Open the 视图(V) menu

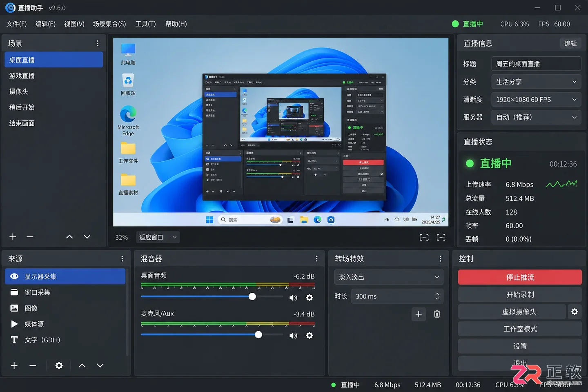click(74, 24)
